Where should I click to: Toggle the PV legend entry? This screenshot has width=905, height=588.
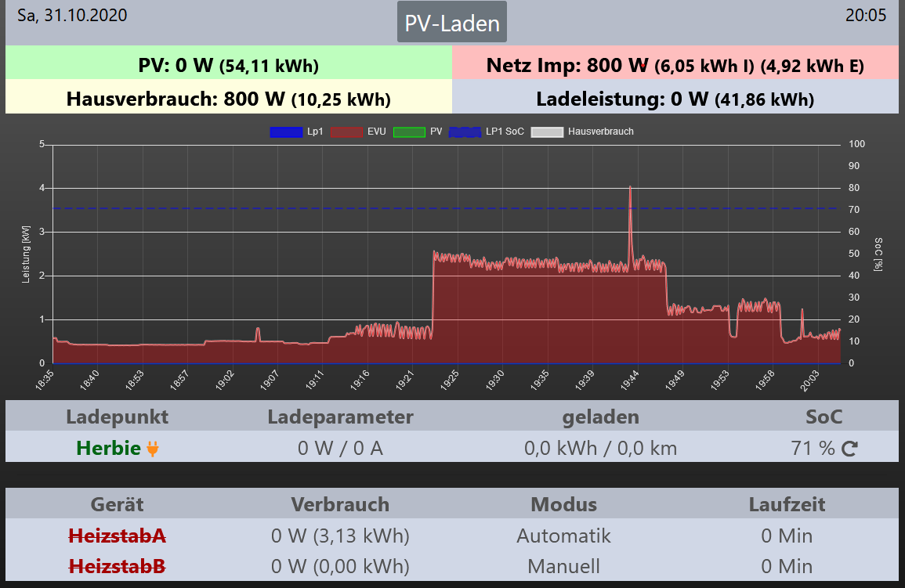(418, 132)
